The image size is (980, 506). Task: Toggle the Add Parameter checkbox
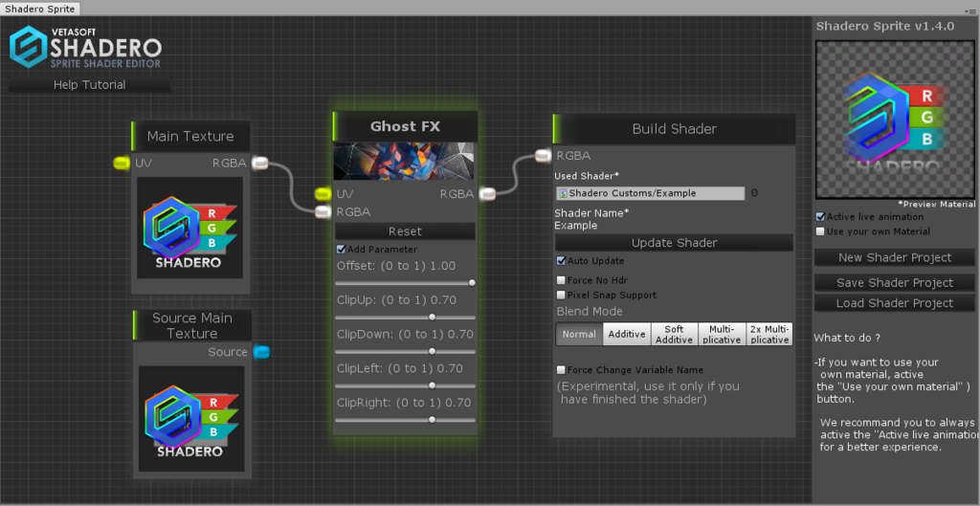[341, 250]
